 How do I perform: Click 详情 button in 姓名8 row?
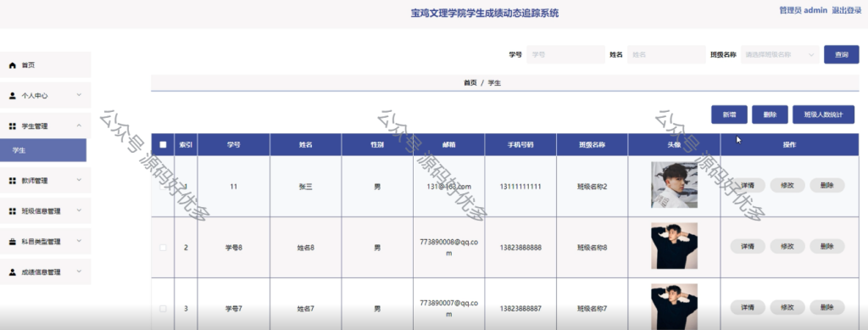coord(748,246)
